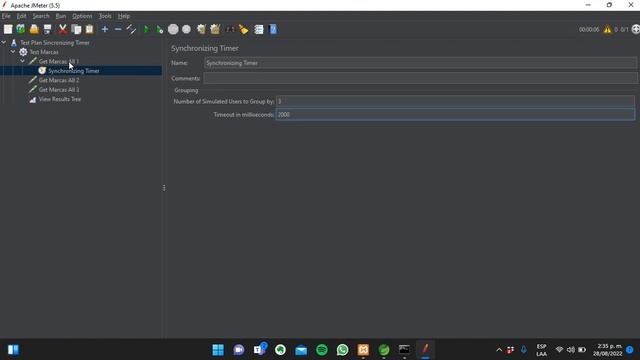Click the Open file toolbar icon

(34, 29)
